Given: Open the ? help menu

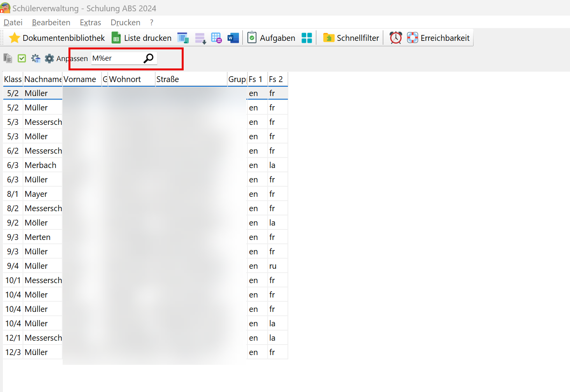Looking at the screenshot, I should click(x=152, y=23).
